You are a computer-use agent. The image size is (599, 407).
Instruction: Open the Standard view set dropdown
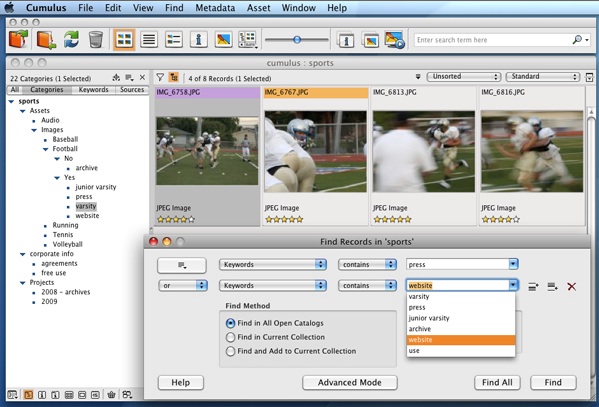(543, 76)
